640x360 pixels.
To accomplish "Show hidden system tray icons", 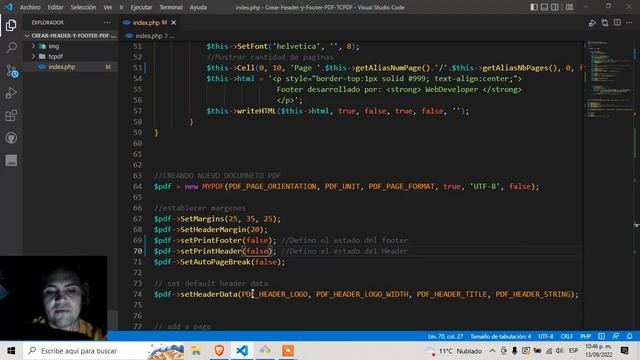I will point(492,351).
